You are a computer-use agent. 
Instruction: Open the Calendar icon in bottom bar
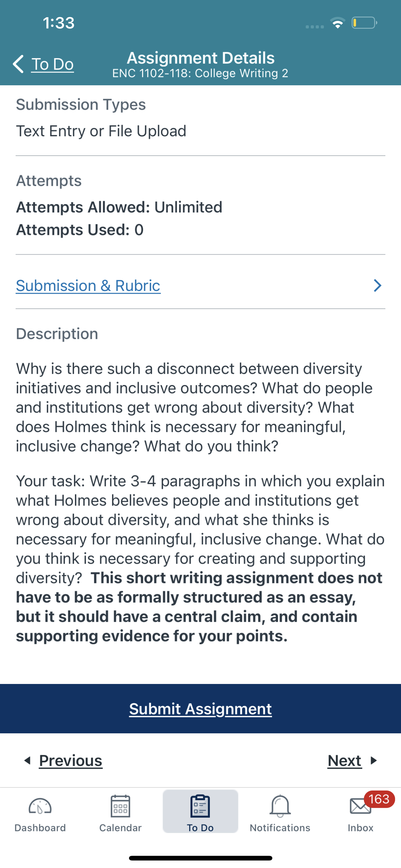(x=120, y=806)
